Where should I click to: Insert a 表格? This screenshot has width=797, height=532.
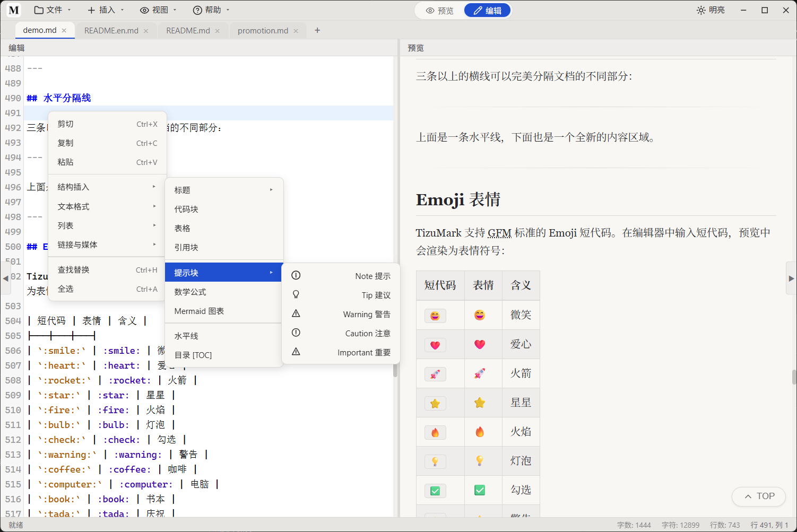224,229
